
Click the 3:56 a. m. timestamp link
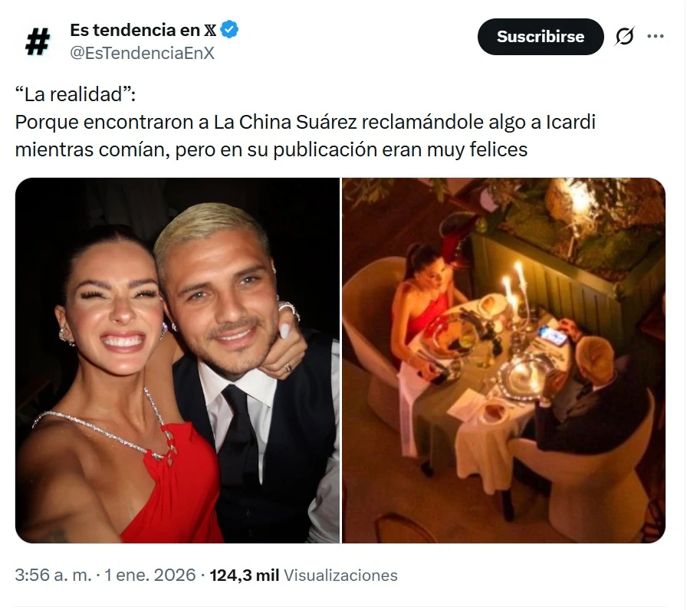pos(53,575)
